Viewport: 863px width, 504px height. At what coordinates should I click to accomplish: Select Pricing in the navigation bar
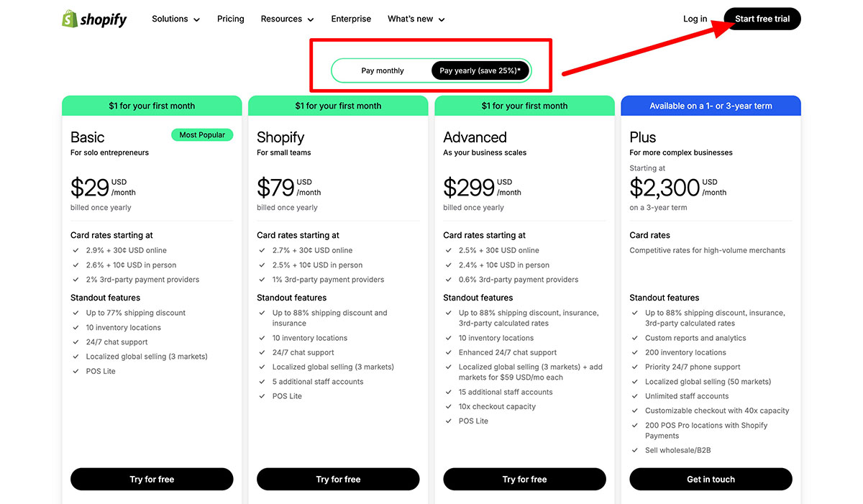click(230, 19)
